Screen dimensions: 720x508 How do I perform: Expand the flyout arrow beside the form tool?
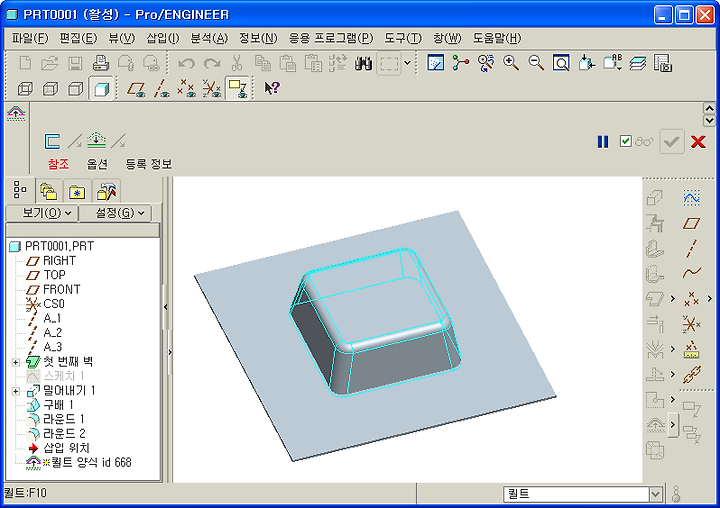[x=673, y=424]
